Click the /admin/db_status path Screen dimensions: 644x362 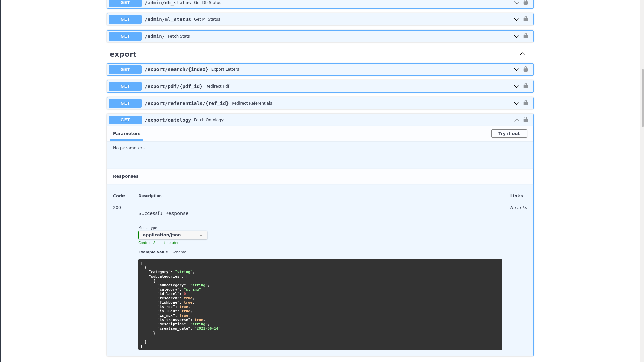168,3
